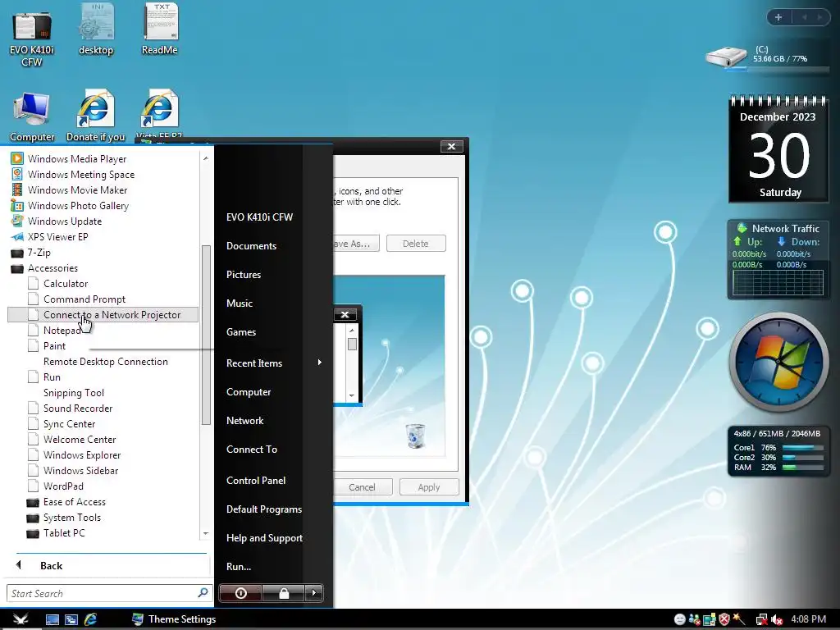The height and width of the screenshot is (630, 840).
Task: Click the plus button on the sidebar
Action: click(x=778, y=17)
